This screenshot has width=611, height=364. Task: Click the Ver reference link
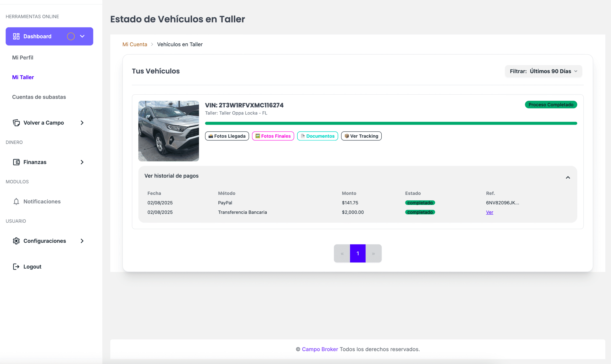tap(489, 212)
